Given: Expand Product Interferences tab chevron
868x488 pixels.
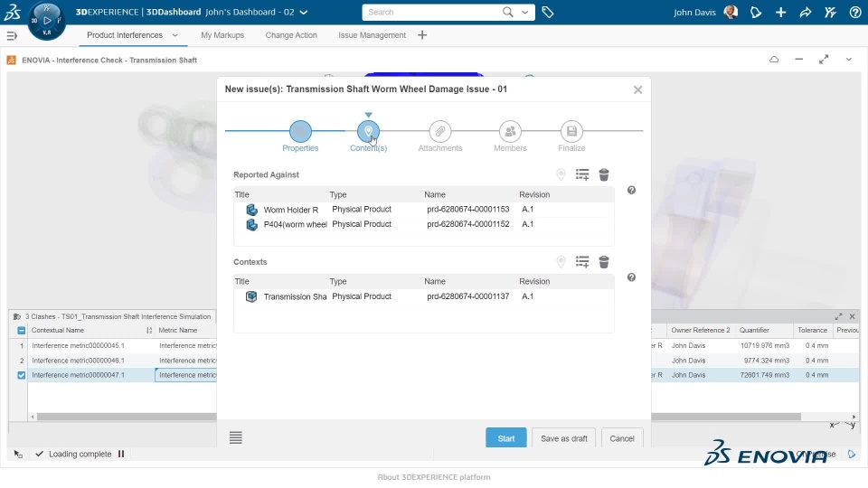Looking at the screenshot, I should pyautogui.click(x=175, y=35).
